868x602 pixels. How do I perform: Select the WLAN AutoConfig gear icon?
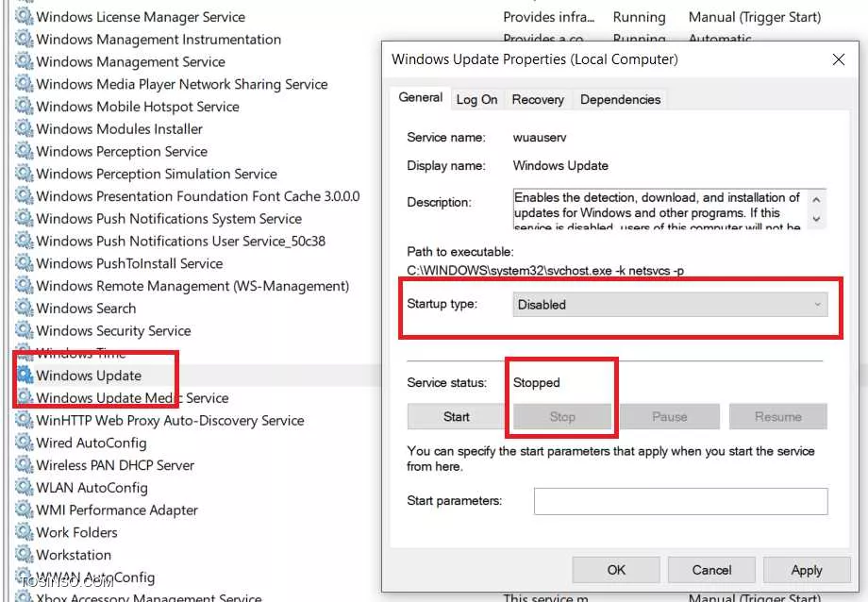click(24, 487)
